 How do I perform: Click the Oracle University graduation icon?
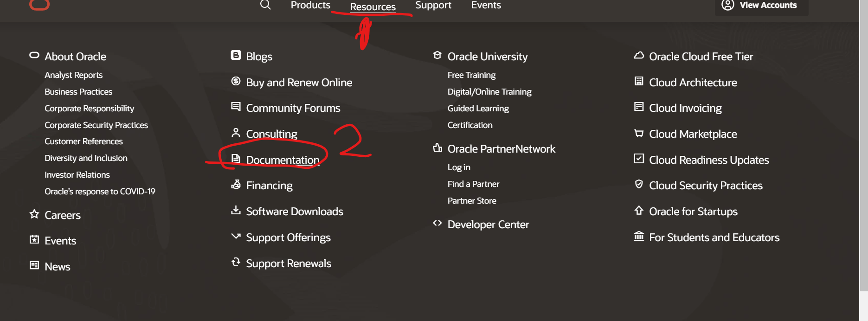(437, 55)
